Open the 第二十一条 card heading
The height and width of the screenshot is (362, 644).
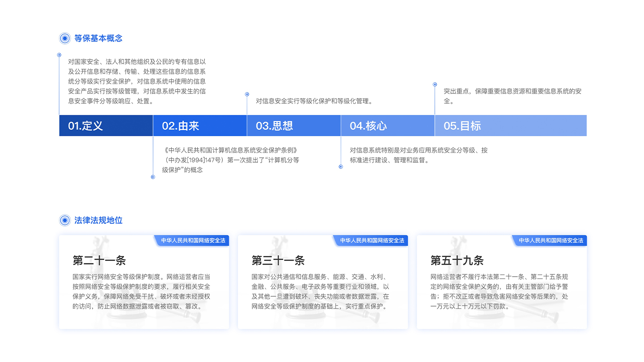pyautogui.click(x=99, y=261)
